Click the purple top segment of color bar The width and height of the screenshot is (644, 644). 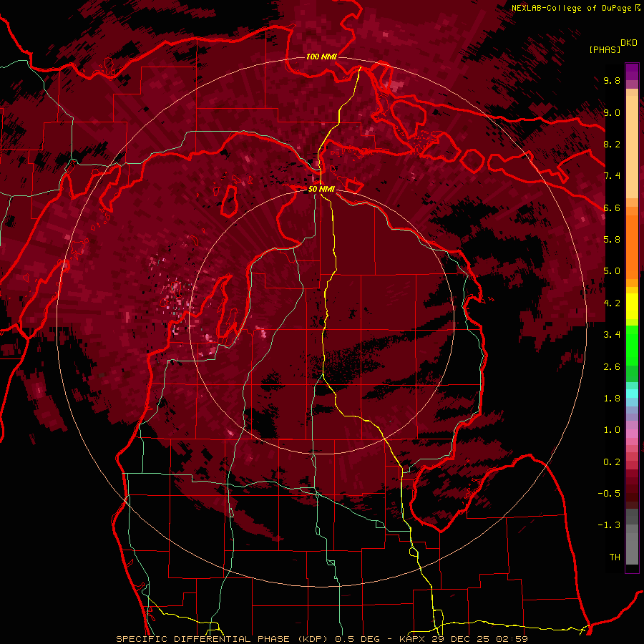632,72
